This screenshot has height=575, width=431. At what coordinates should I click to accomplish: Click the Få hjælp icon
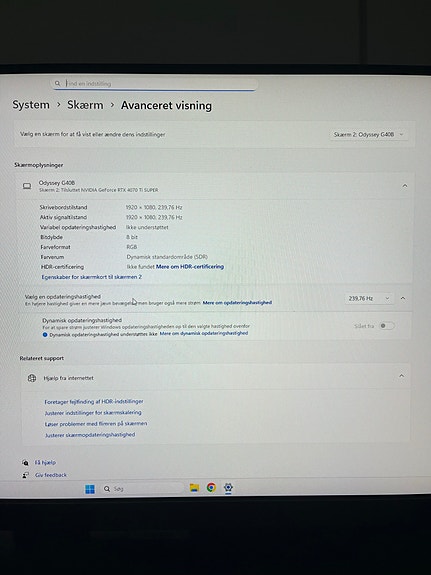pyautogui.click(x=25, y=462)
